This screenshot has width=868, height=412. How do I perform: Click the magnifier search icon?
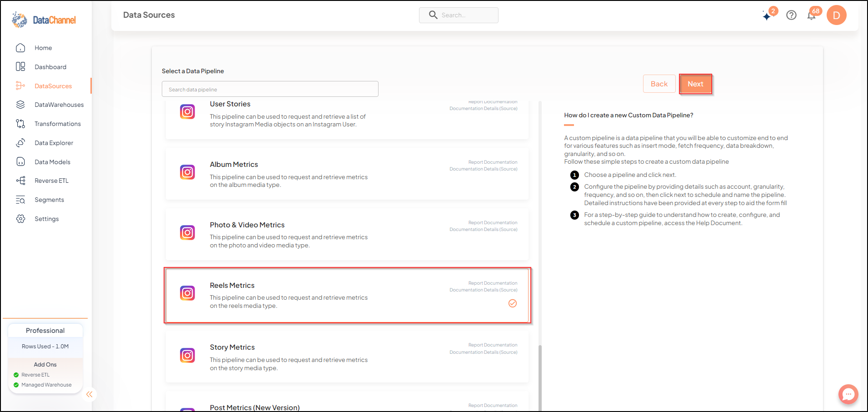[433, 15]
